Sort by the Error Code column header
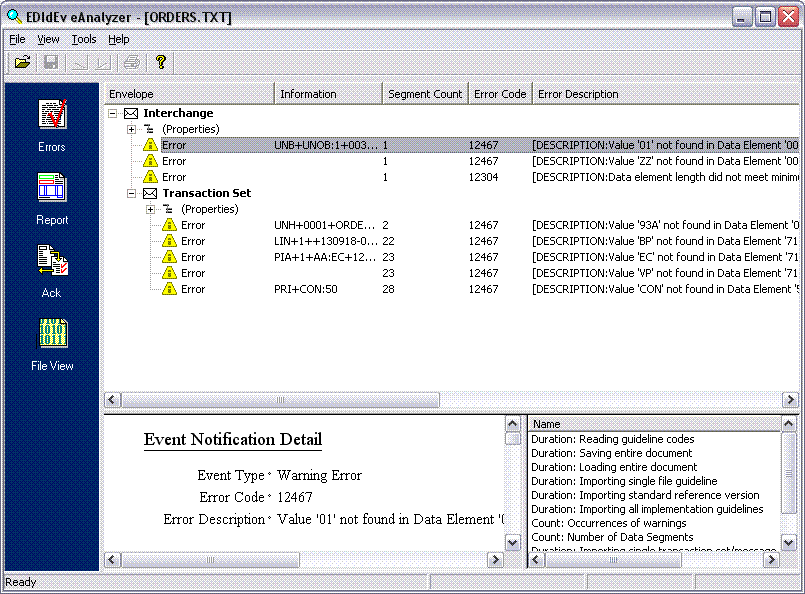 500,94
